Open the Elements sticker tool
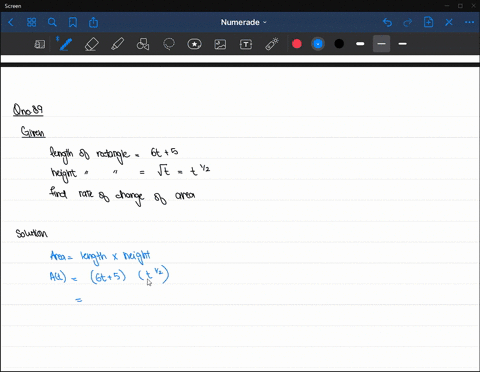The width and height of the screenshot is (480, 372). coord(194,44)
